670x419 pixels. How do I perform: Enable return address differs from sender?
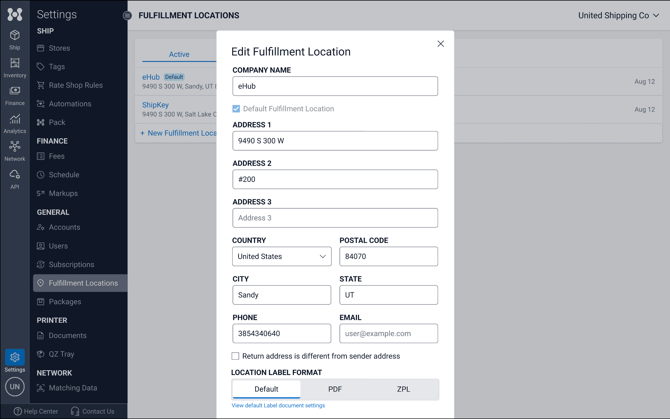click(x=236, y=356)
